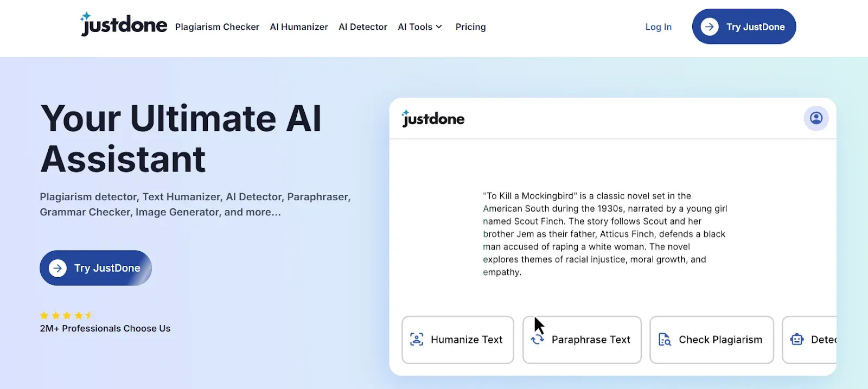Open the Pricing page

470,27
